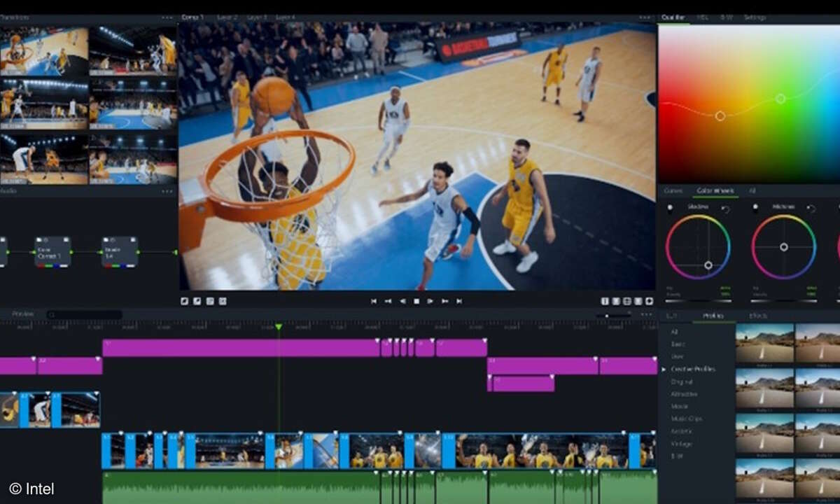Expand the Creative Profiles category
Viewport: 840px width, 504px height.
click(x=692, y=369)
